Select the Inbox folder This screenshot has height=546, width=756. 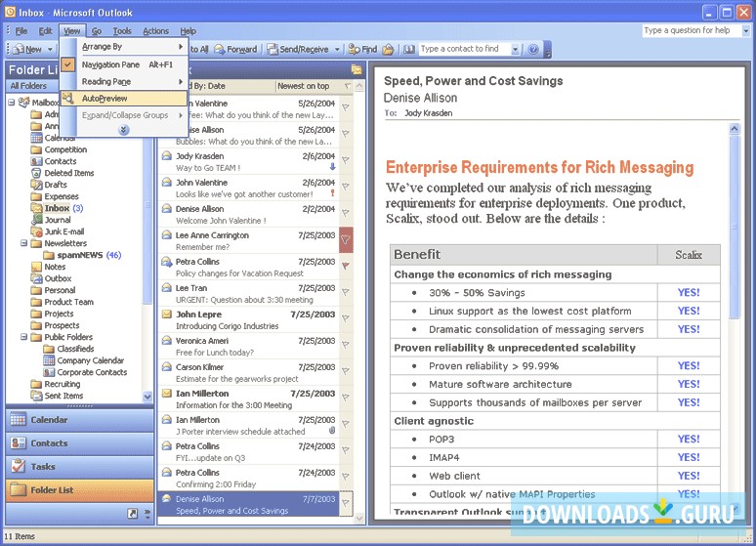(57, 208)
